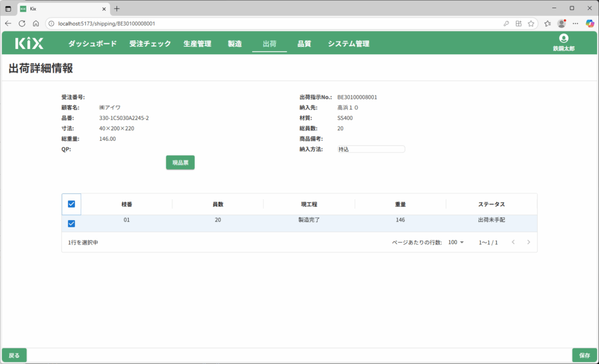Open the Copilot icon in browser toolbar
Viewport: 599px width, 364px height.
pos(590,23)
